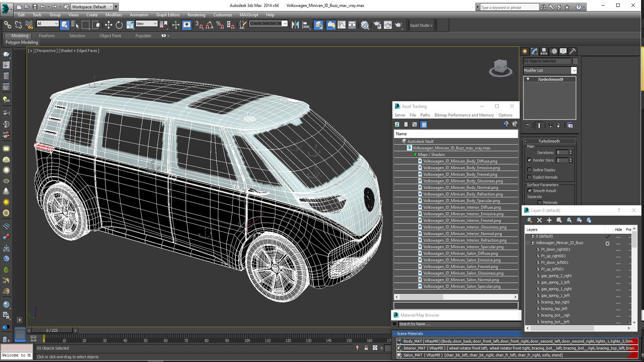Open the Material Editor toolbar button
This screenshot has width=644, height=362.
coord(365,25)
